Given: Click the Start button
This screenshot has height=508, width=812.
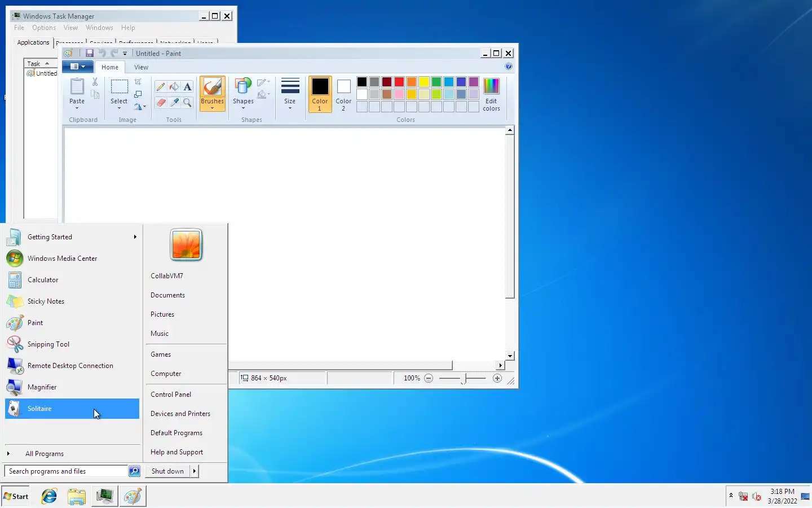Looking at the screenshot, I should tap(16, 496).
